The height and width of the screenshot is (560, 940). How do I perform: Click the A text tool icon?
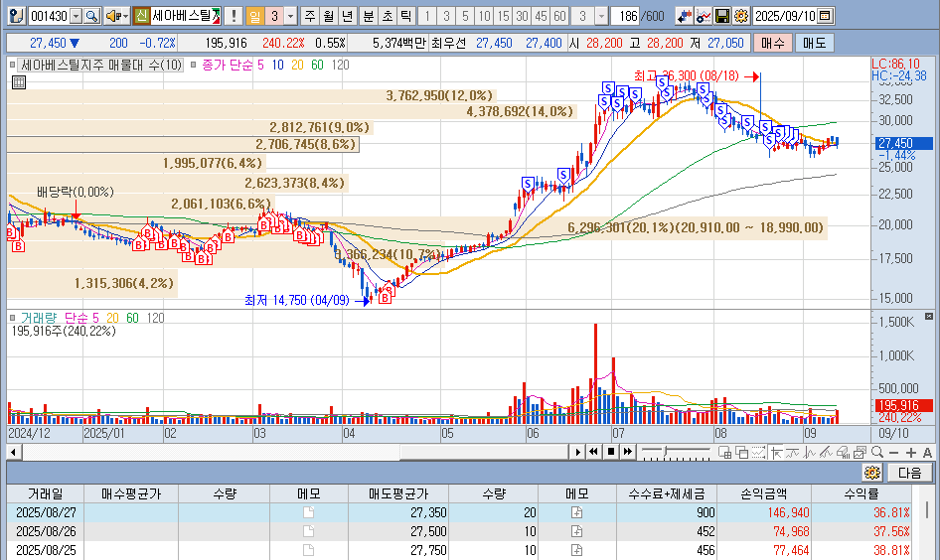click(x=927, y=453)
